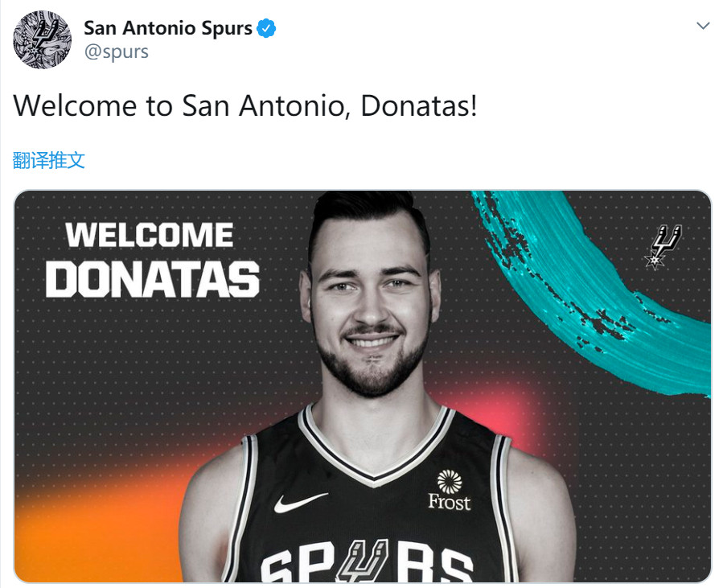Screen dimensions: 723x588
Task: Open the Spurs profile avatar
Action: tap(43, 40)
